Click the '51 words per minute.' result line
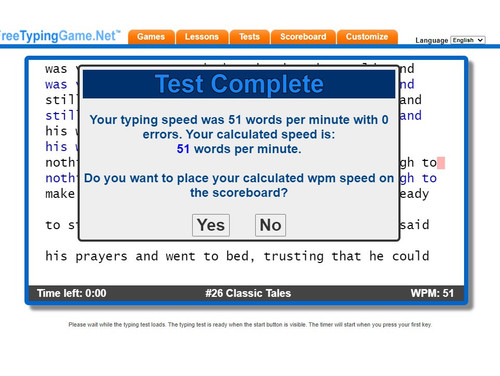 [239, 149]
